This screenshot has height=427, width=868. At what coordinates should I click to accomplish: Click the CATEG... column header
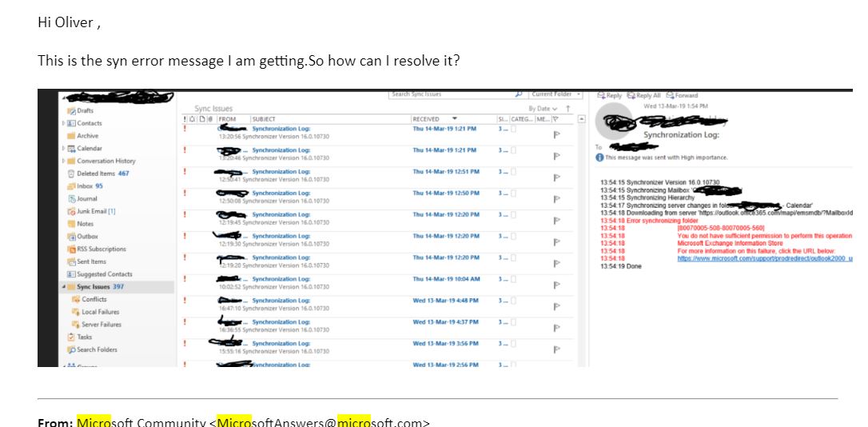coord(522,119)
